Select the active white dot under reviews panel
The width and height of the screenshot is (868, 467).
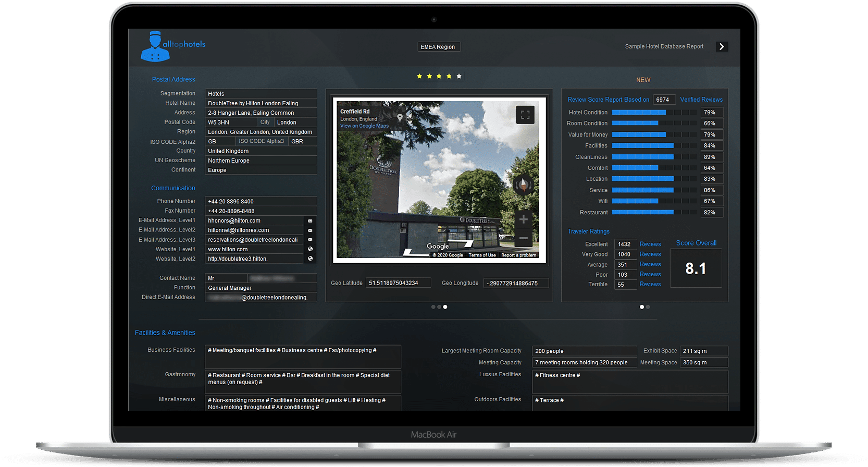[642, 307]
